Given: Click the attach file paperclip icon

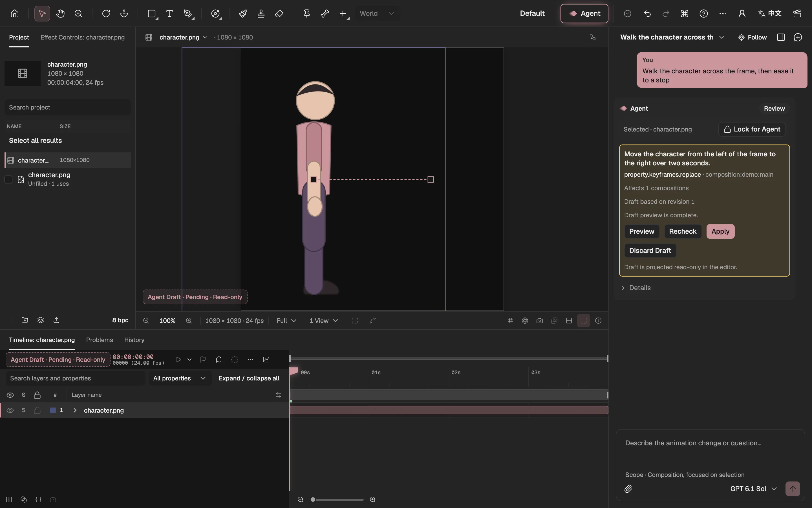Looking at the screenshot, I should (628, 489).
